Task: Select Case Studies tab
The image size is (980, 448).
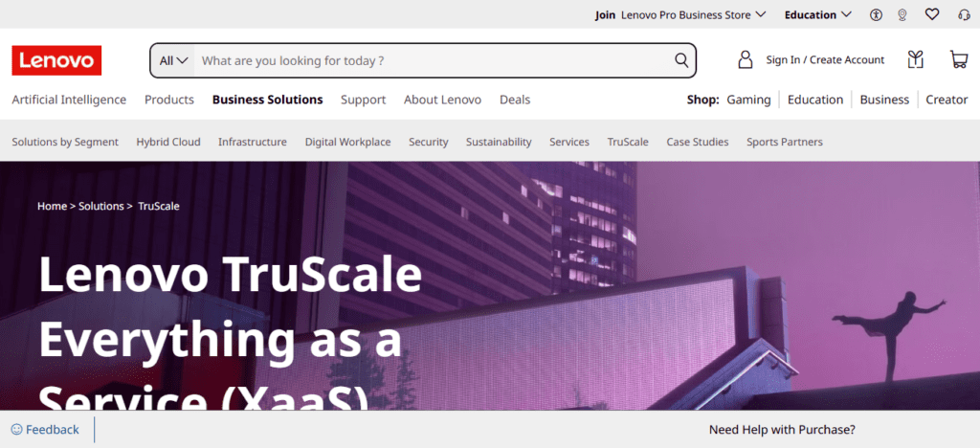Action: click(x=698, y=142)
